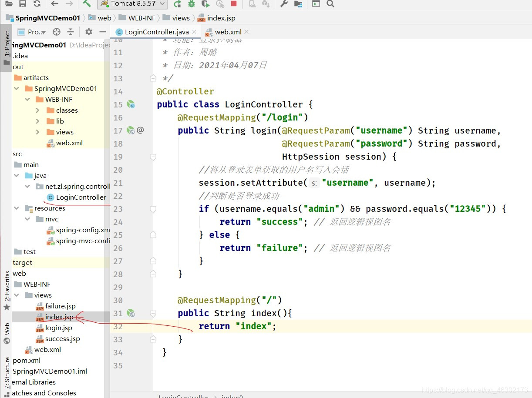Select the artifacts folder in tree
The image size is (532, 398).
[x=31, y=77]
